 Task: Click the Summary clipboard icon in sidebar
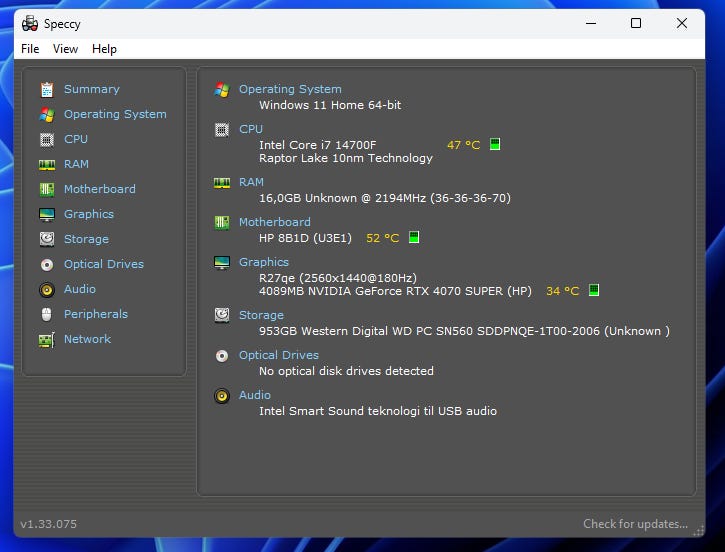point(47,89)
